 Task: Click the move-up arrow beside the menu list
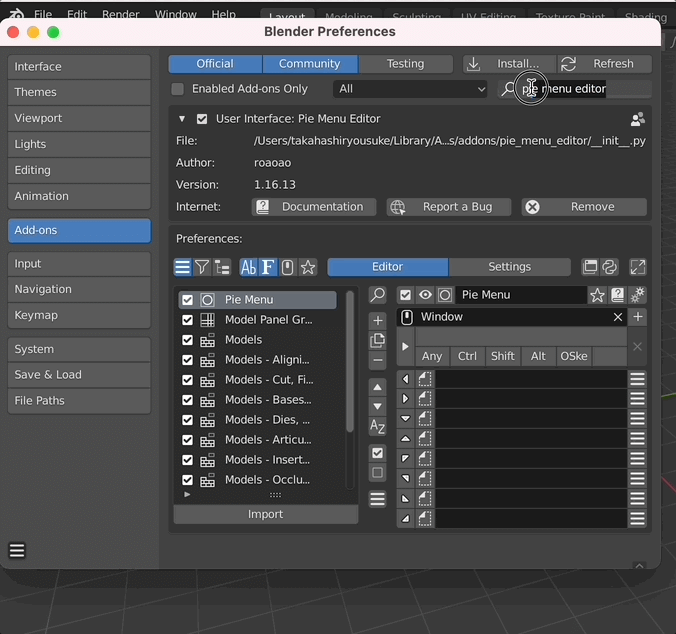377,387
